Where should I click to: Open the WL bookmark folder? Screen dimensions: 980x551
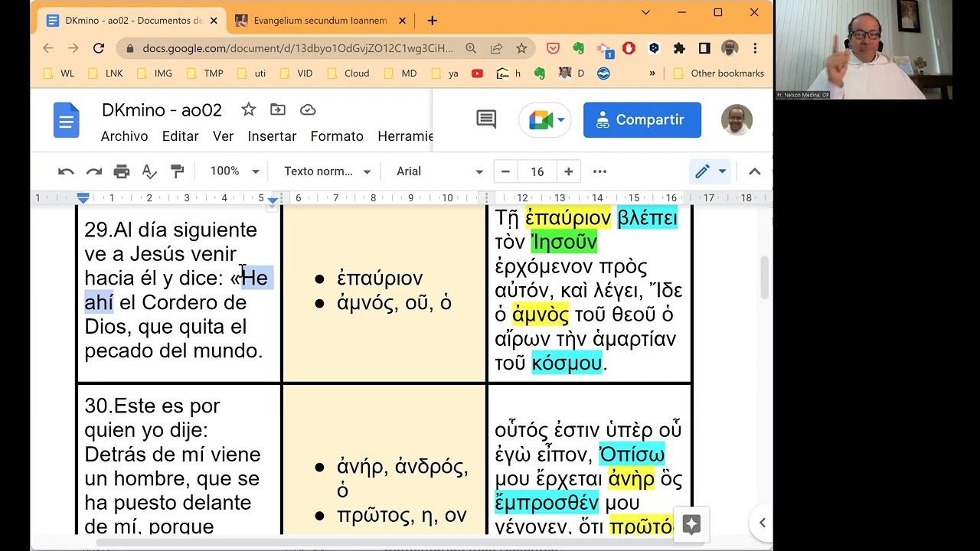click(59, 73)
